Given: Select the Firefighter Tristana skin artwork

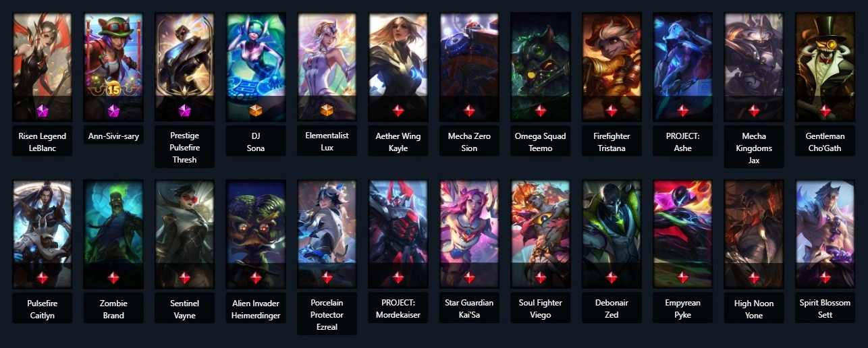Looking at the screenshot, I should coord(612,67).
